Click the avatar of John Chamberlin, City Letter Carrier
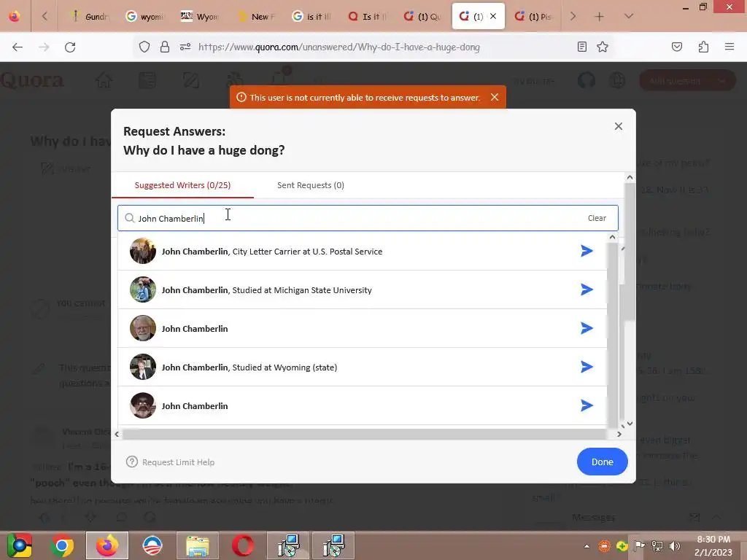Viewport: 747px width, 560px height. click(143, 251)
